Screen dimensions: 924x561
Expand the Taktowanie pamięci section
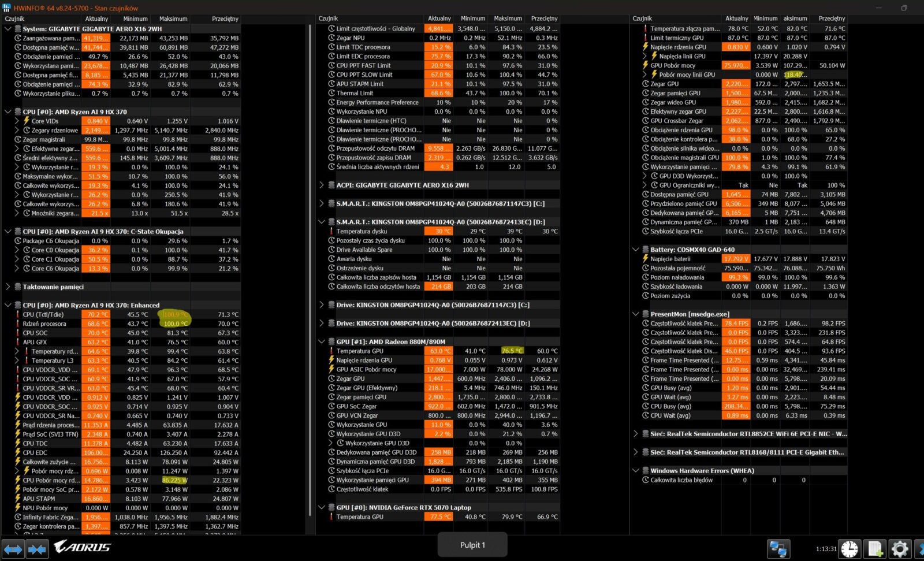click(x=8, y=287)
